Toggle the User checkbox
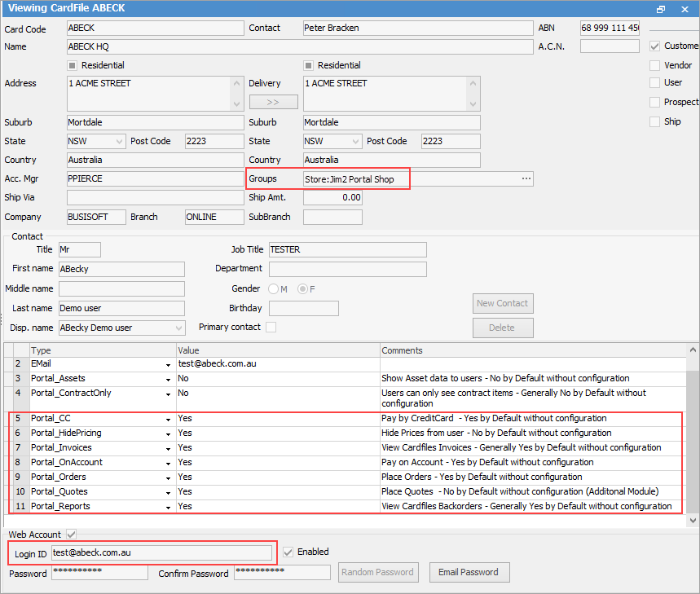Viewport: 700px width, 594px height. (656, 82)
